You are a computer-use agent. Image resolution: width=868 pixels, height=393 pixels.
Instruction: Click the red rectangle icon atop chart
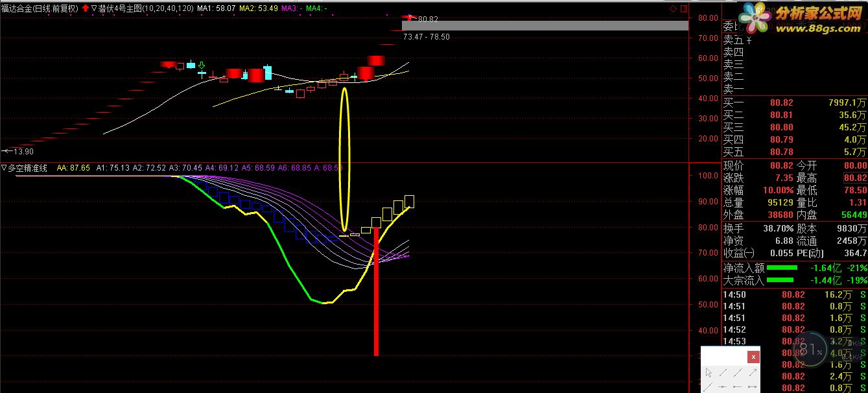tap(684, 8)
